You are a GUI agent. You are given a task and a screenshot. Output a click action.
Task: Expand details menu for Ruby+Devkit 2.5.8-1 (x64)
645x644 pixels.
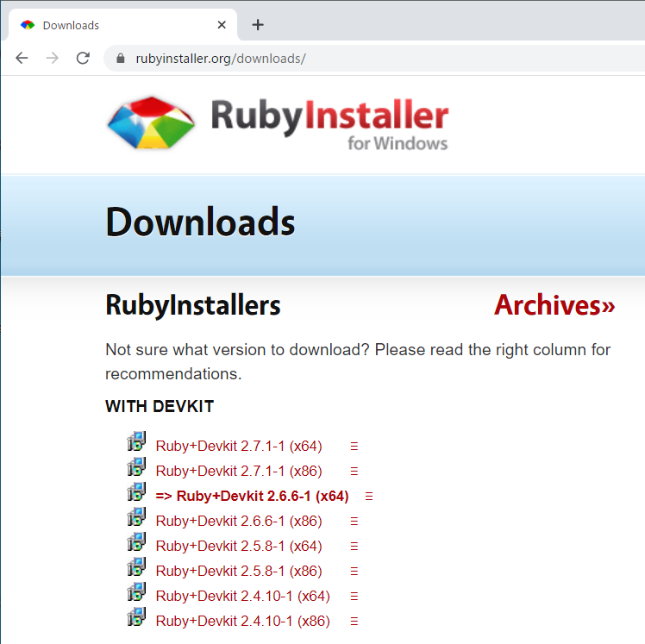pos(354,547)
